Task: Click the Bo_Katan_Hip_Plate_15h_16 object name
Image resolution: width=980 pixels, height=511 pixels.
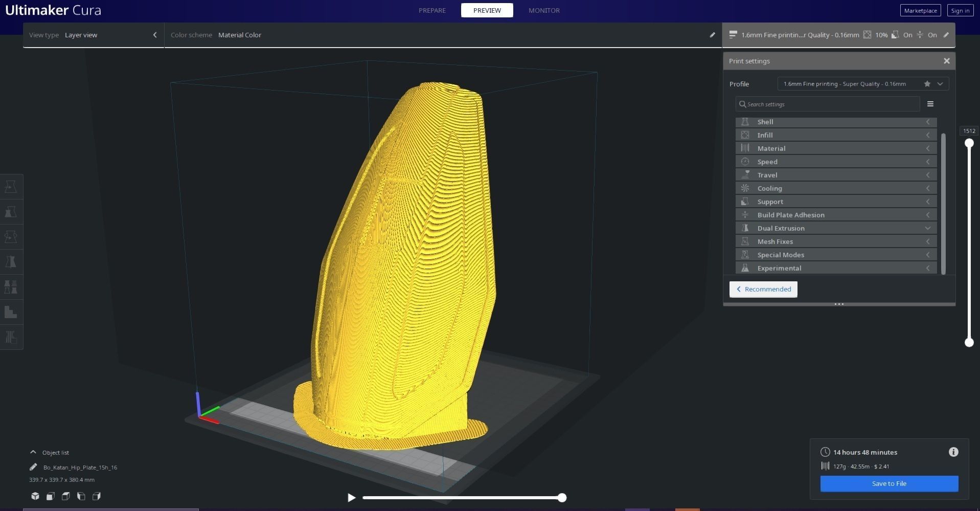Action: pos(80,467)
